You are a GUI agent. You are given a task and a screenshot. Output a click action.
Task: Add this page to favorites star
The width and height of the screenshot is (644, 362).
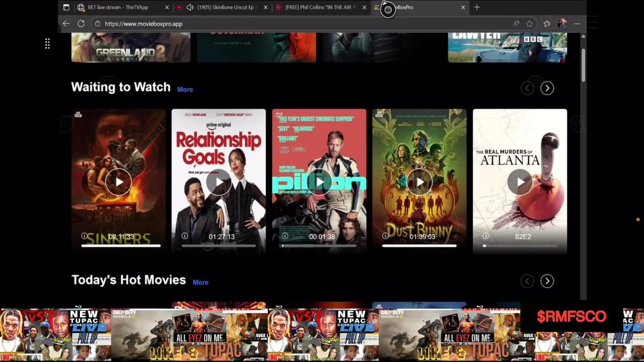(529, 24)
